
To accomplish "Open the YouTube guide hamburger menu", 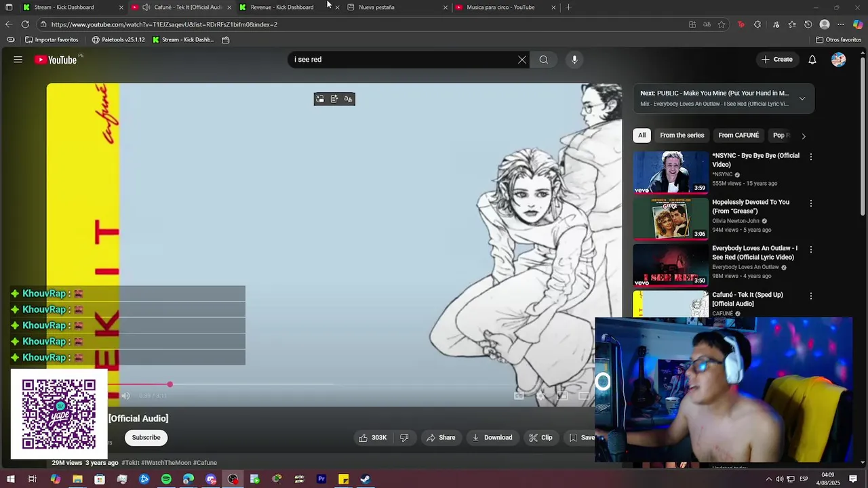I will point(18,60).
